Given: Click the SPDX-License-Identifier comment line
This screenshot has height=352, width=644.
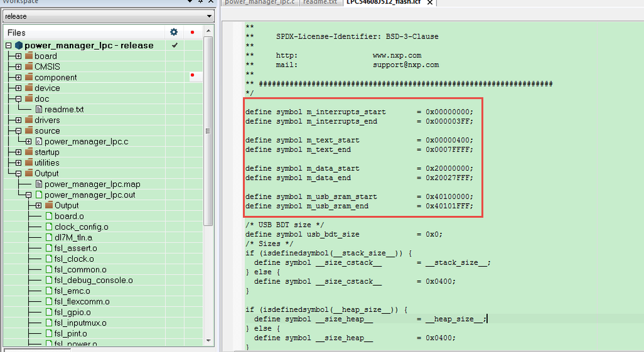Looking at the screenshot, I should (342, 37).
